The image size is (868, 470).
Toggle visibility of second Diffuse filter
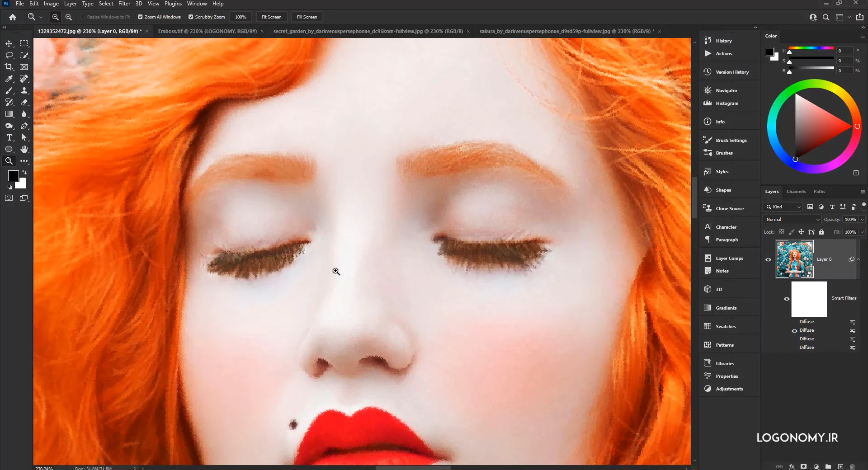[x=794, y=330]
